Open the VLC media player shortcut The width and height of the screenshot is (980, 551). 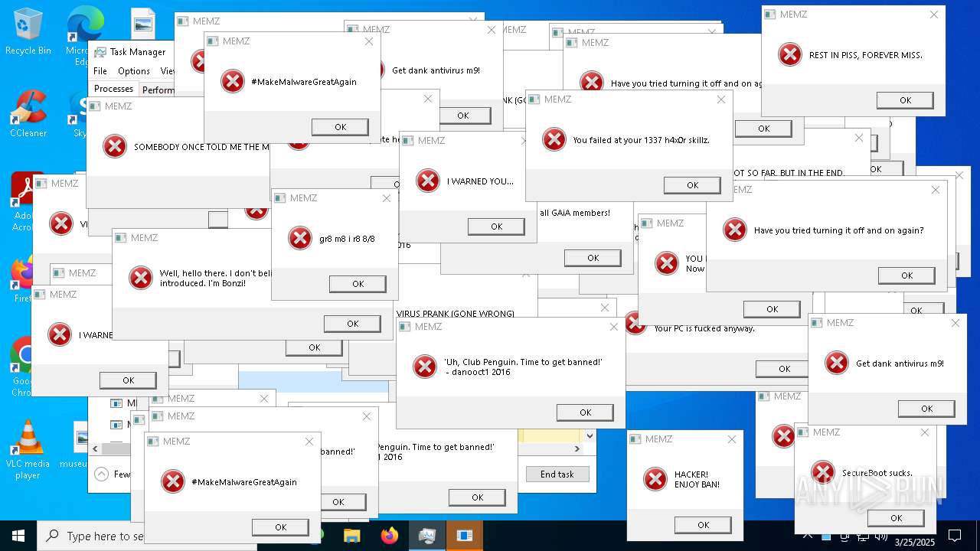click(28, 450)
